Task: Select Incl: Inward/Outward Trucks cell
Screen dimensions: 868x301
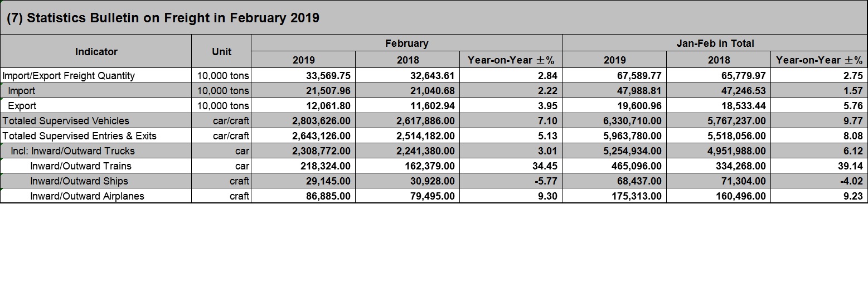Action: 96,151
